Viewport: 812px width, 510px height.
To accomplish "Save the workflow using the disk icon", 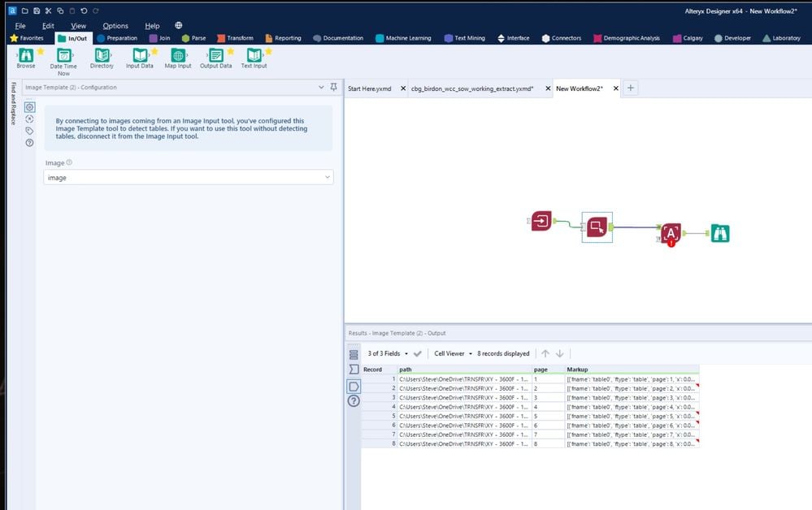I will coord(37,11).
